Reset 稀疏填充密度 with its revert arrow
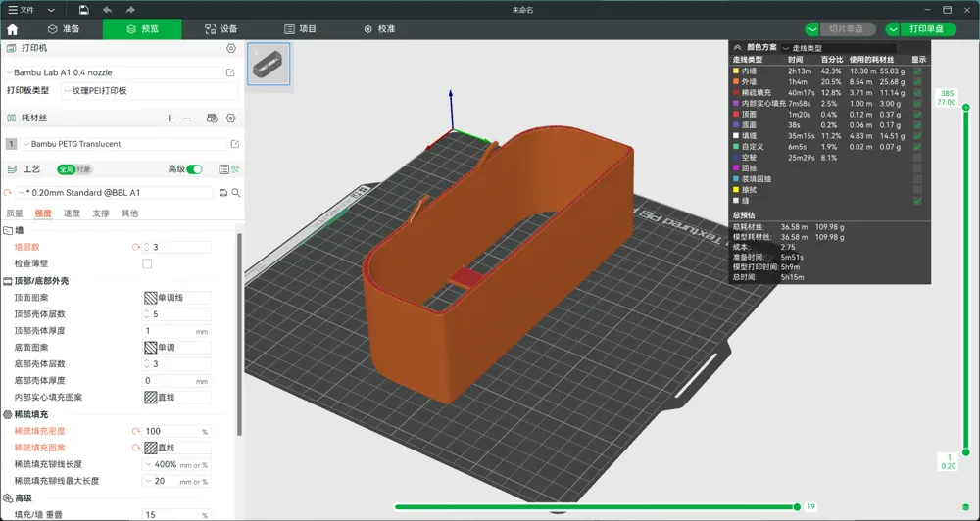980x521 pixels. [x=135, y=431]
